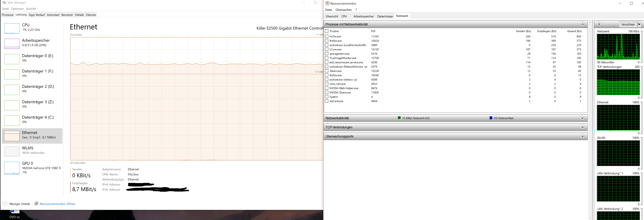Select the Ethernet entry in Task-Manager sidebar
The image size is (644, 220).
point(32,136)
